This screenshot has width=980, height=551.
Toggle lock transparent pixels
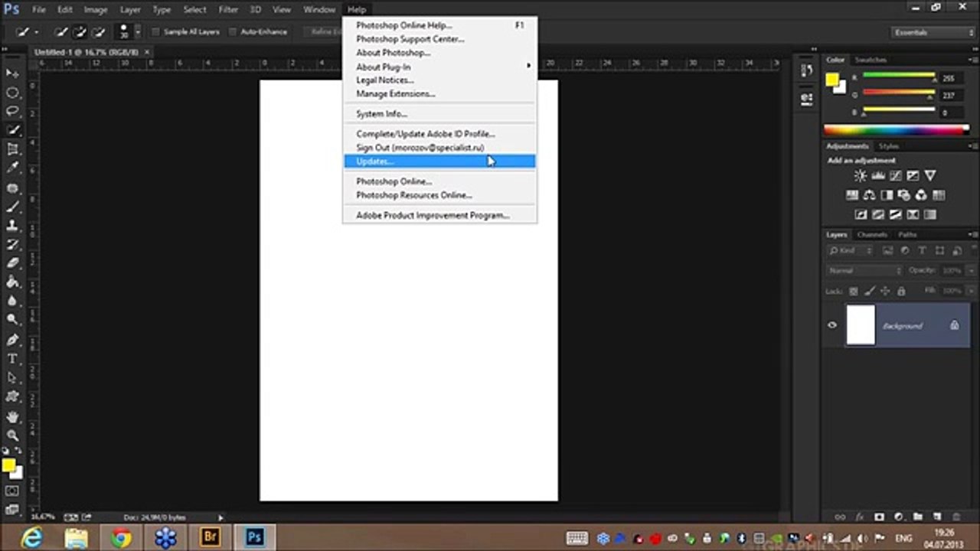pos(852,292)
